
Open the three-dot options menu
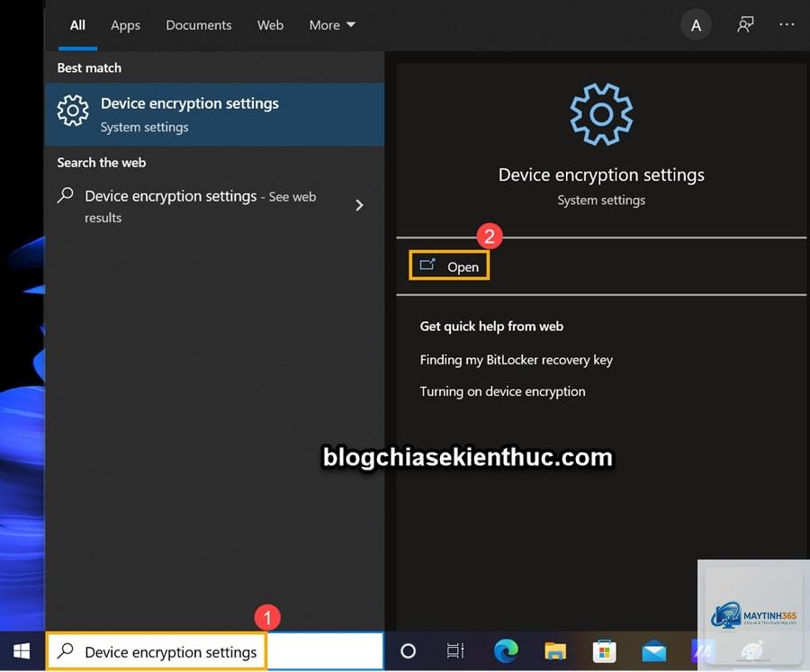(787, 24)
